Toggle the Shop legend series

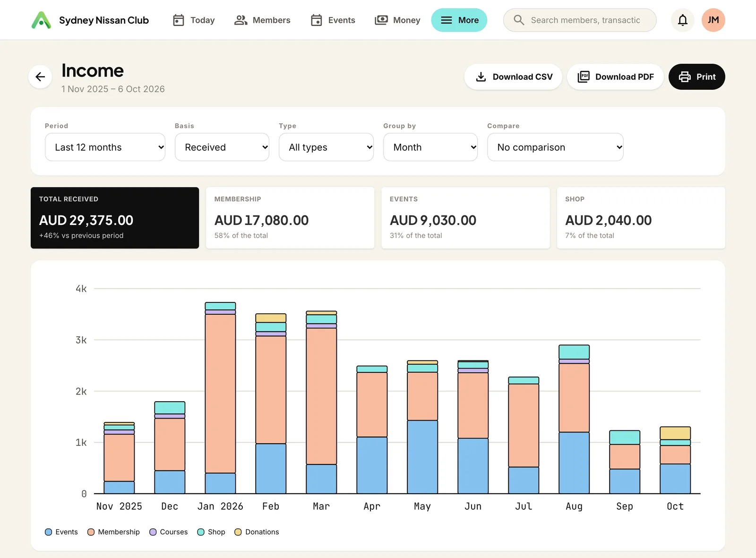[x=211, y=532]
